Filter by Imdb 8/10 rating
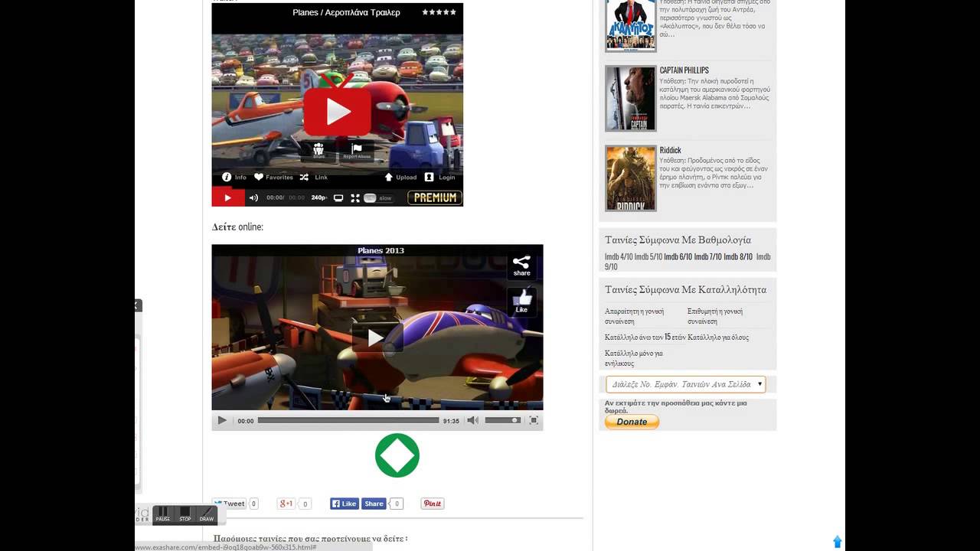 (738, 256)
